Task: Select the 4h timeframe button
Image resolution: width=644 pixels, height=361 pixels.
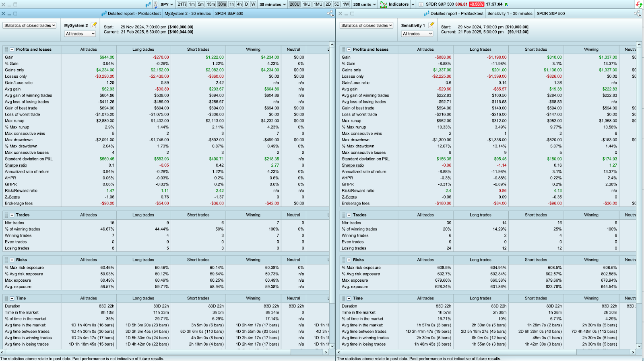Action: pos(239,4)
